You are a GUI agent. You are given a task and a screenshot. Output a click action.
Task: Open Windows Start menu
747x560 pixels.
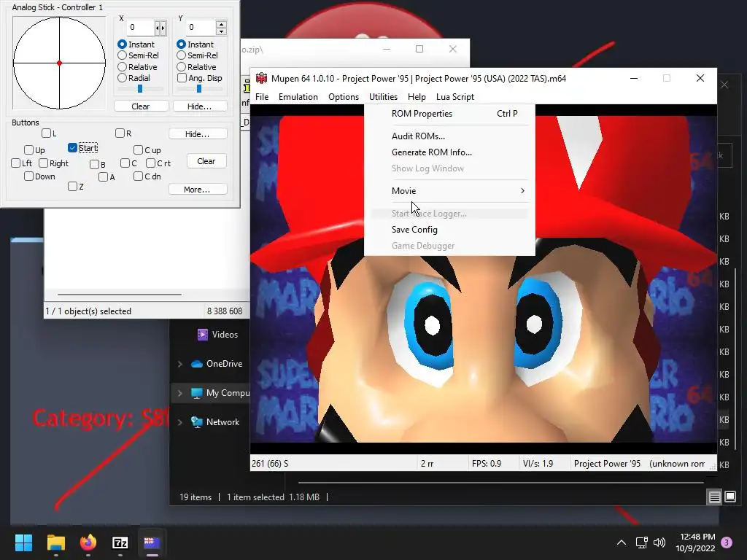coord(23,542)
